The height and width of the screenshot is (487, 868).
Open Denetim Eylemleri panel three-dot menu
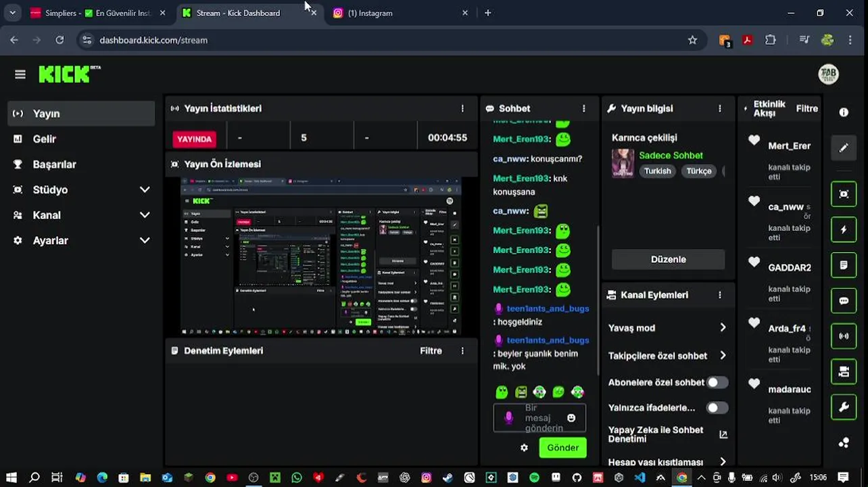[462, 350]
